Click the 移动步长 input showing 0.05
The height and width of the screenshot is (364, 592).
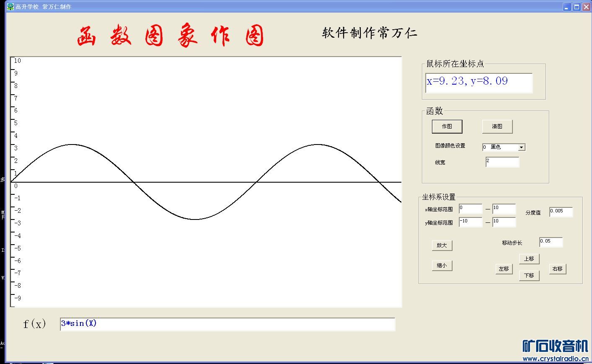tap(551, 242)
